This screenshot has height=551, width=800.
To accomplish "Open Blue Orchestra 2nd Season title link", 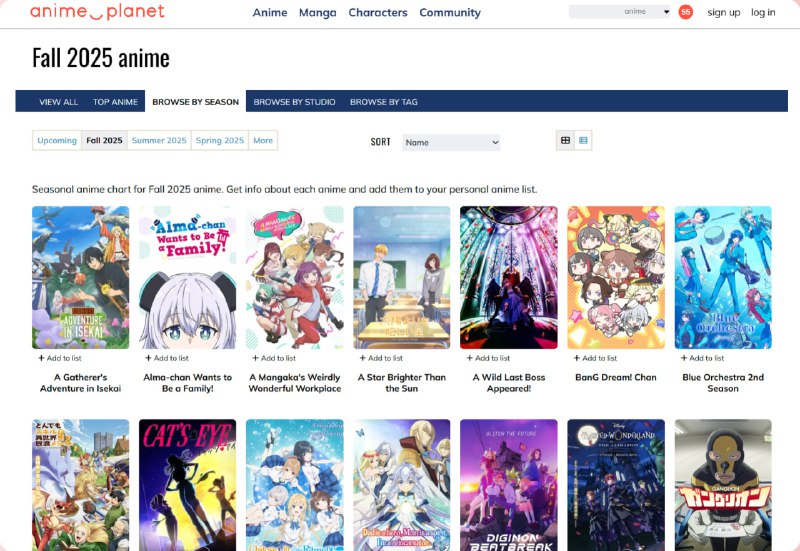I will [x=723, y=383].
